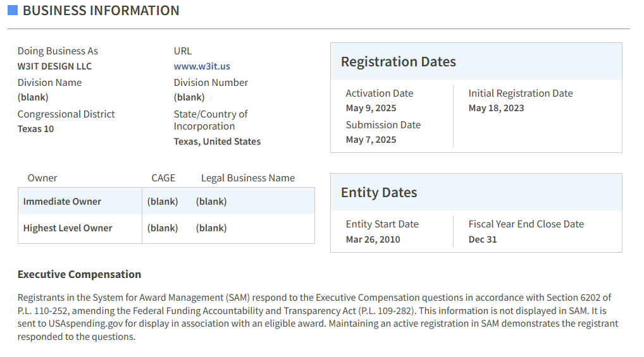This screenshot has height=357, width=644.
Task: Click the Registration Dates panel header
Action: (476, 61)
